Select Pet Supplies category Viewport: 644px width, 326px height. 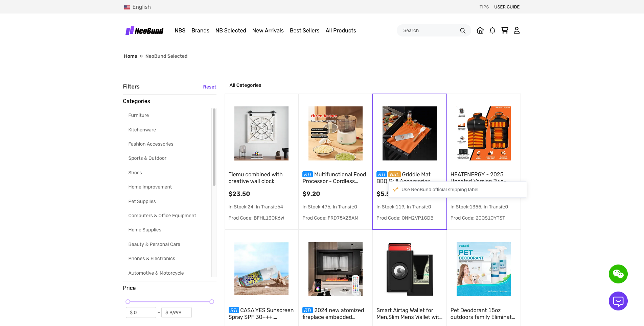[x=142, y=201]
